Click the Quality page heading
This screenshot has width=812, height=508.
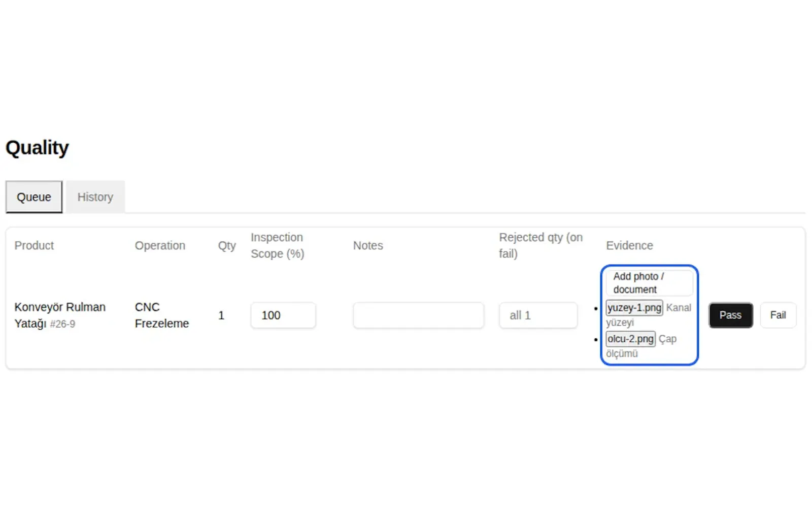[x=37, y=148]
